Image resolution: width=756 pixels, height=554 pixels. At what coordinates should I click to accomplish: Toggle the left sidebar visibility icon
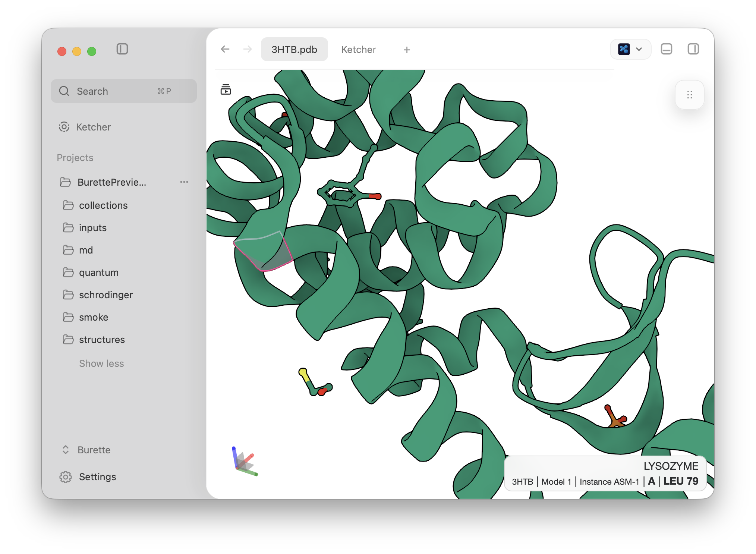pos(122,49)
